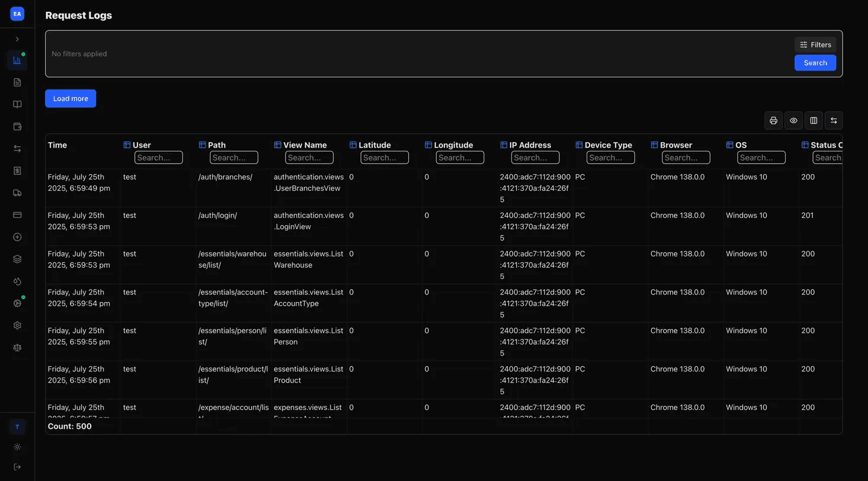Image resolution: width=868 pixels, height=481 pixels.
Task: Focus the Browser column search field
Action: (686, 158)
